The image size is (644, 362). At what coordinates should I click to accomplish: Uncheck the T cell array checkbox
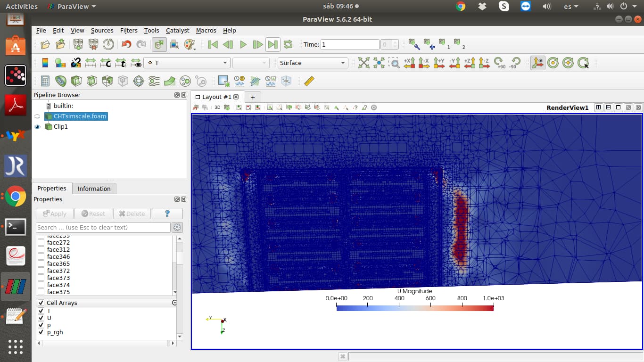tap(41, 311)
